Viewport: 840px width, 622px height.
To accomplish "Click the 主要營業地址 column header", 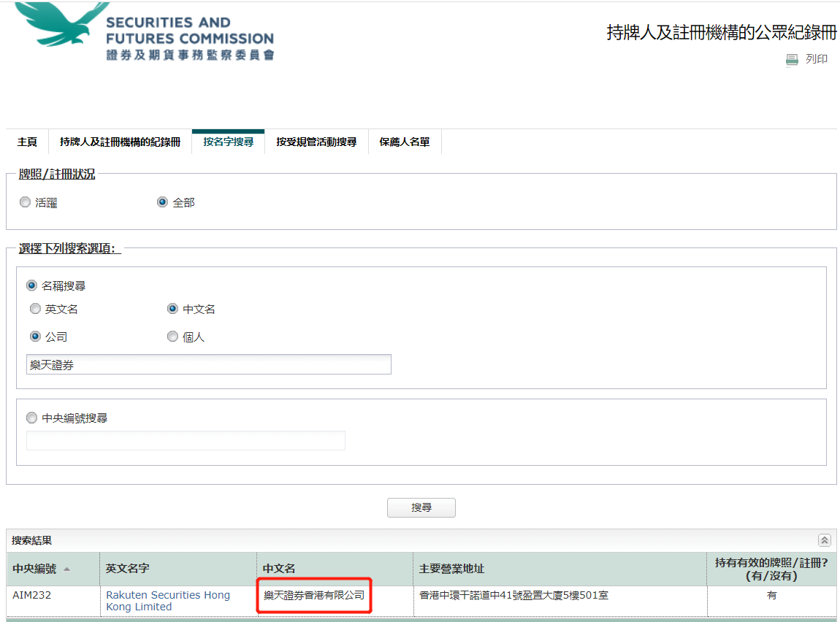I will [560, 569].
